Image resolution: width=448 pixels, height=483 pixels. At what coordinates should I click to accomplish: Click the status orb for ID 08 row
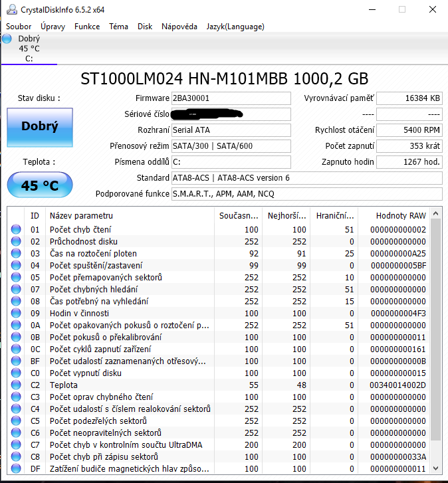pos(16,301)
